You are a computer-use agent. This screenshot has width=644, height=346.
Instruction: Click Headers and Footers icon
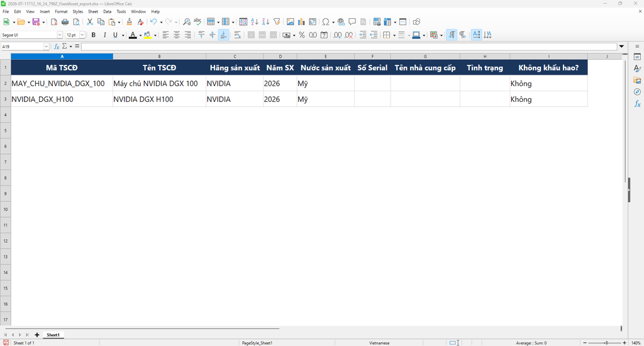364,22
